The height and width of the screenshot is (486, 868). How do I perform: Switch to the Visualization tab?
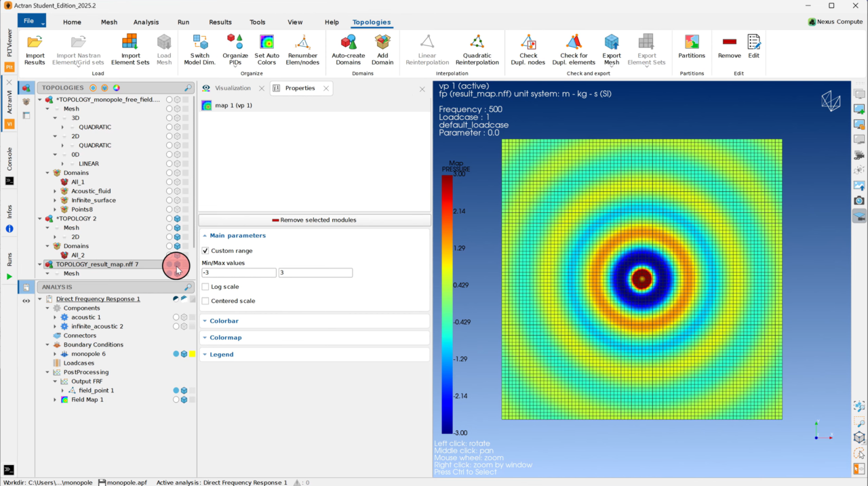click(x=233, y=88)
